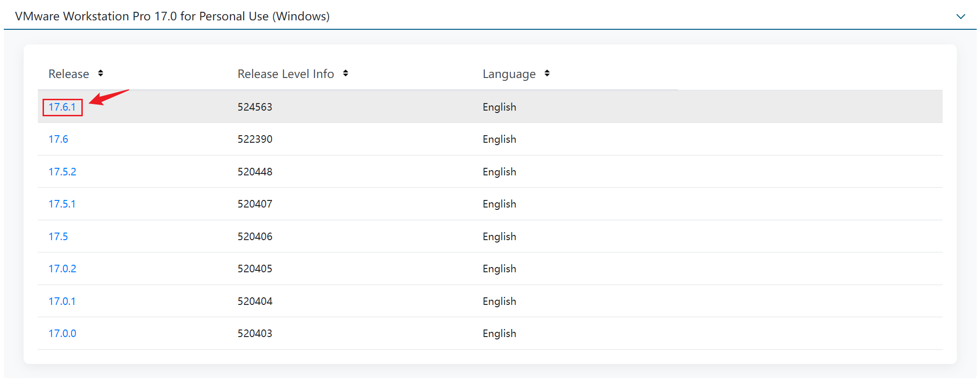980x381 pixels.
Task: Click English in the 17.0.1 row
Action: click(x=499, y=302)
